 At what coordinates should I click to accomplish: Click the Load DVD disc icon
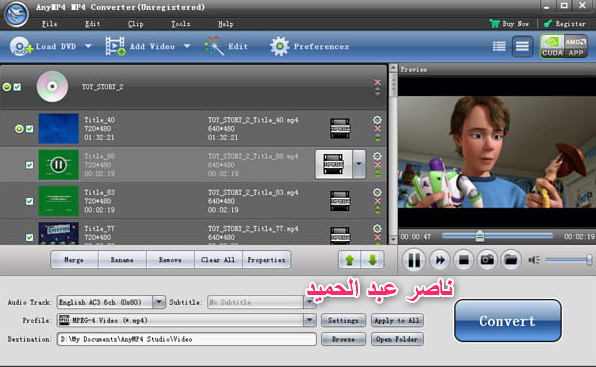pyautogui.click(x=20, y=47)
